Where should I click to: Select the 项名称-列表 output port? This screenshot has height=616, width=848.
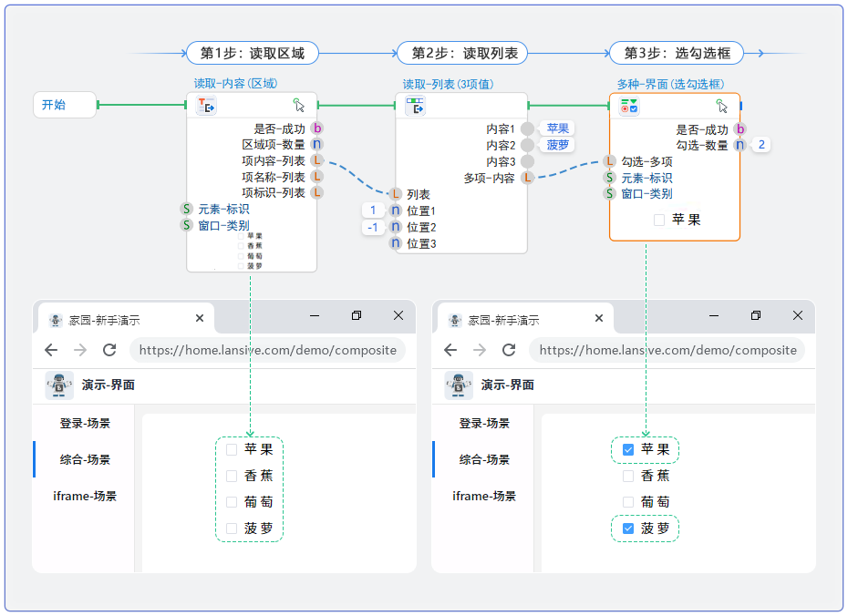(316, 177)
